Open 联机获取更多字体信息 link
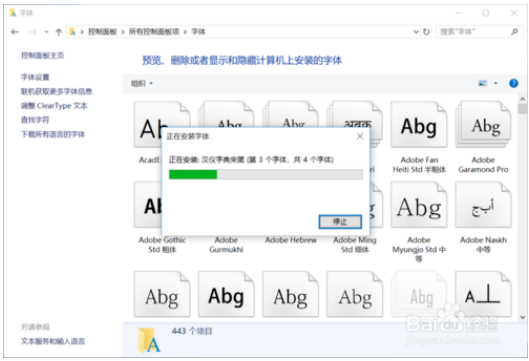This screenshot has width=529, height=361. 56,91
